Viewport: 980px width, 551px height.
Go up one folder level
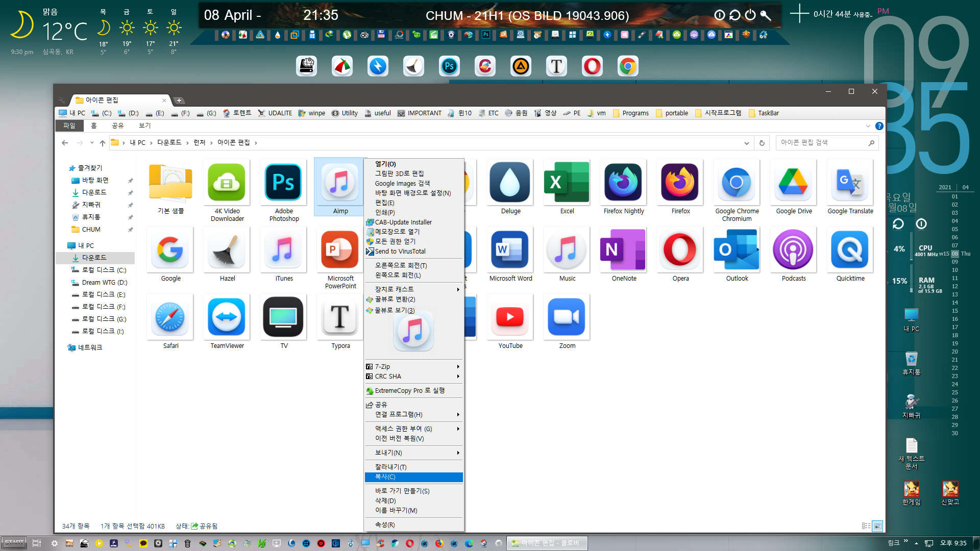click(103, 143)
